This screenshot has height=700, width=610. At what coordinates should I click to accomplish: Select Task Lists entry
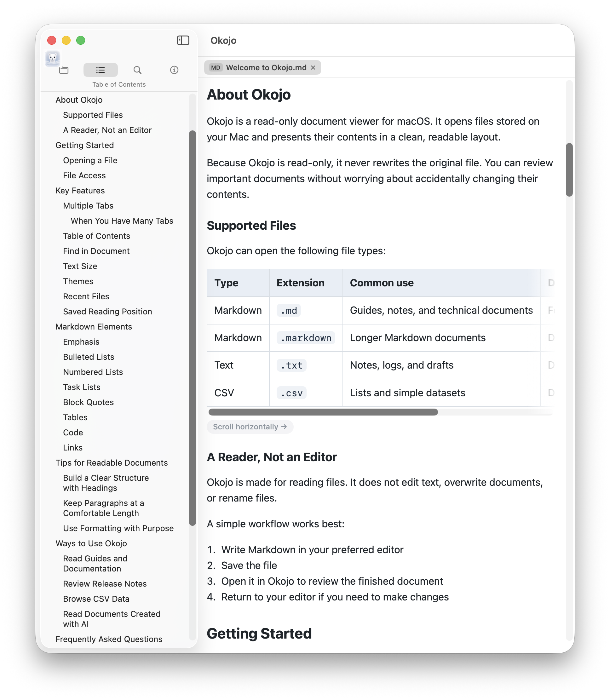tap(82, 387)
